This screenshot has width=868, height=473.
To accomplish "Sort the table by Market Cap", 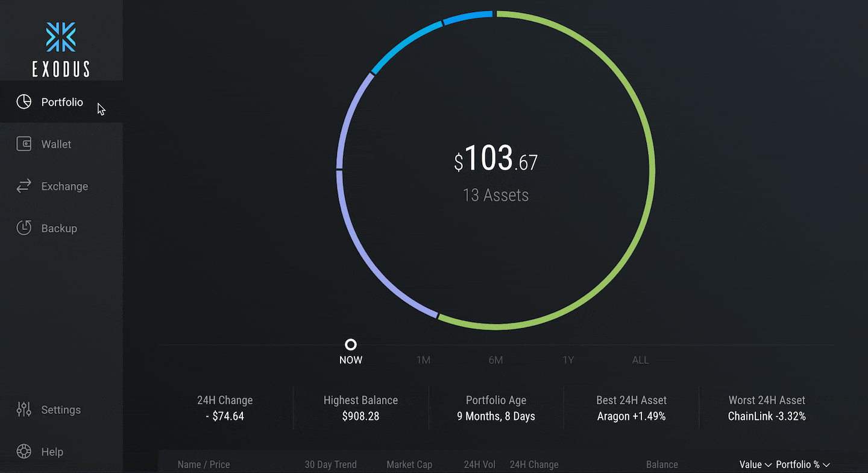I will point(409,464).
